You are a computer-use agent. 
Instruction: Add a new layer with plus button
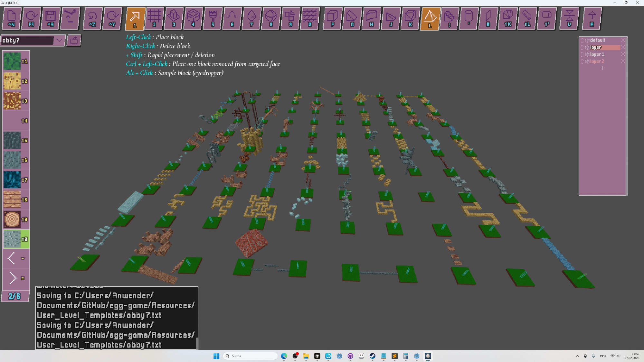[x=602, y=68]
